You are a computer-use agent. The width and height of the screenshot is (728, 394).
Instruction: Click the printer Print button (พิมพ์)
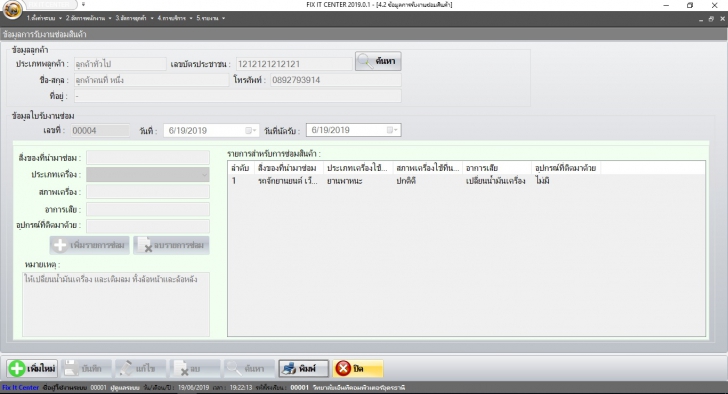point(303,368)
